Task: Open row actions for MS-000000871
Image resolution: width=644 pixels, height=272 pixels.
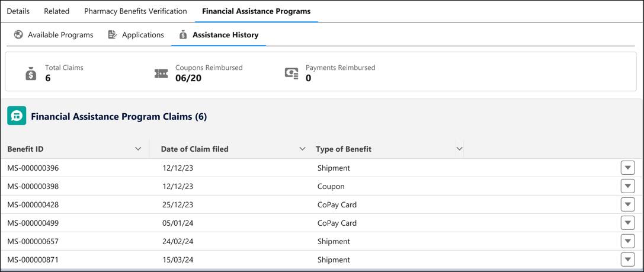Action: 627,260
